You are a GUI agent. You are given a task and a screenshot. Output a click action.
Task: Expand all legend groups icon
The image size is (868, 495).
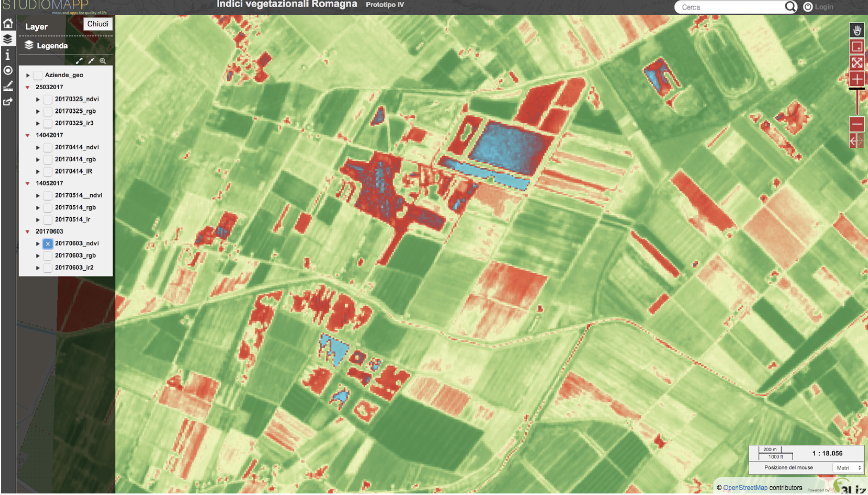tap(79, 61)
